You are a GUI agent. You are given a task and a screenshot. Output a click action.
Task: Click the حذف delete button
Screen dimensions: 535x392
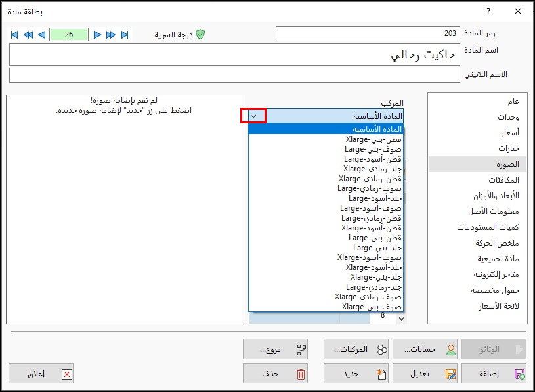tap(275, 374)
